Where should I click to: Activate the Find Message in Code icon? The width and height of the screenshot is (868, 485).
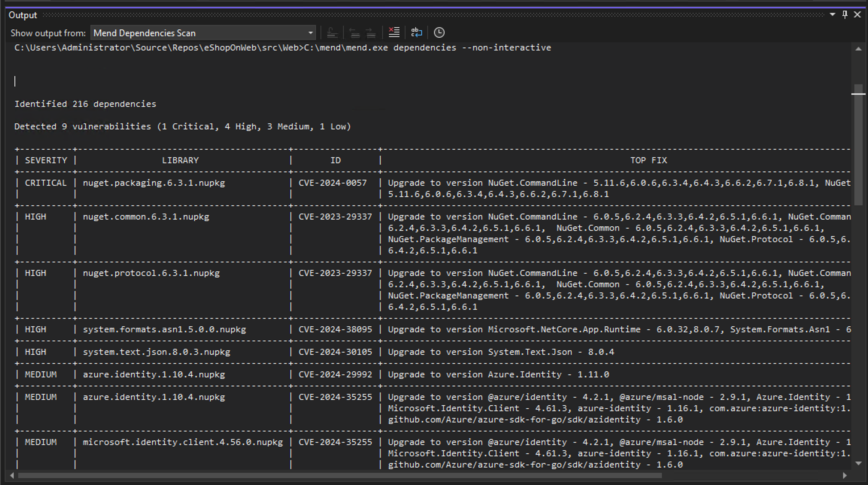coord(332,33)
